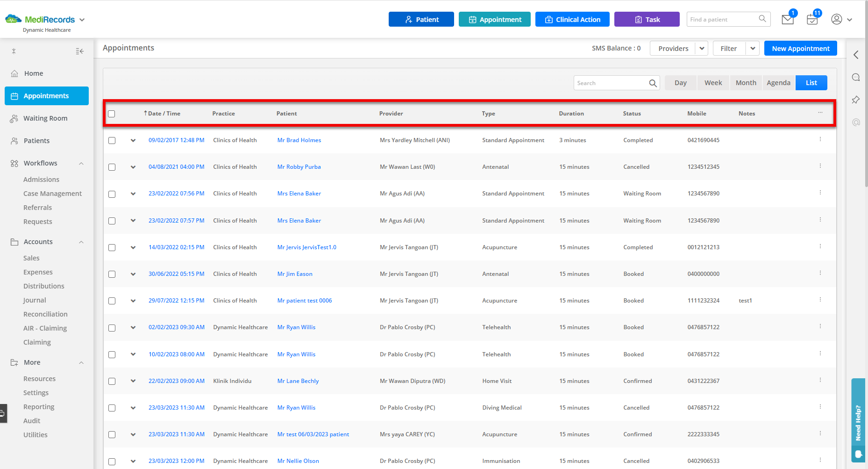Open the Need Help widget

point(858,420)
